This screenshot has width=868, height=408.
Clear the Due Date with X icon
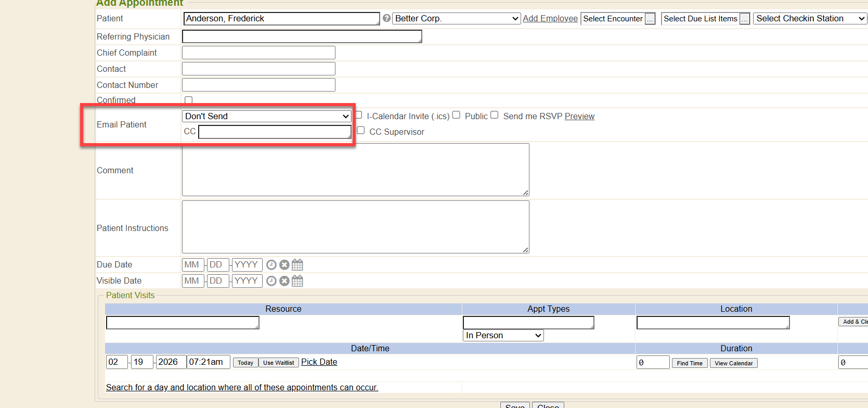pos(284,265)
